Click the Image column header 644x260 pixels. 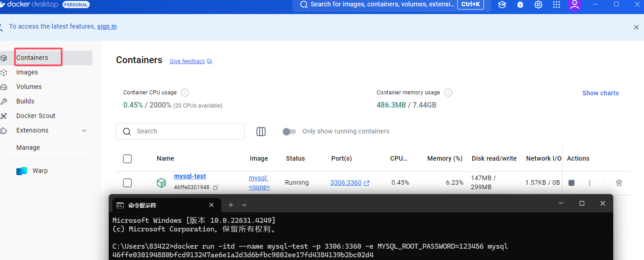tap(259, 158)
